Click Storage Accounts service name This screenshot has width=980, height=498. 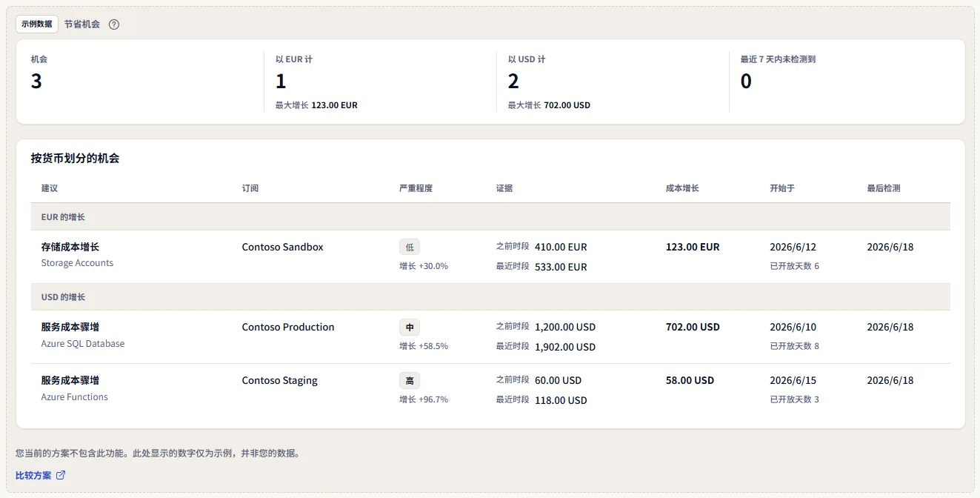(77, 263)
